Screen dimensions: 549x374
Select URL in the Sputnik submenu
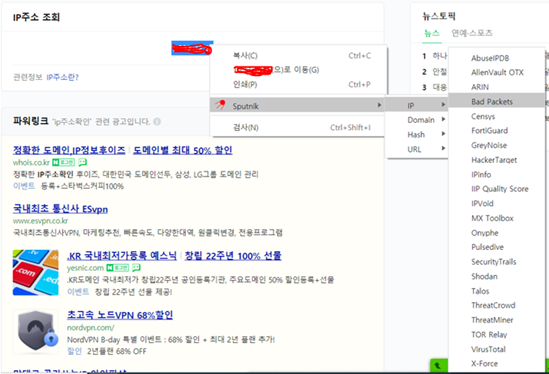pos(416,149)
